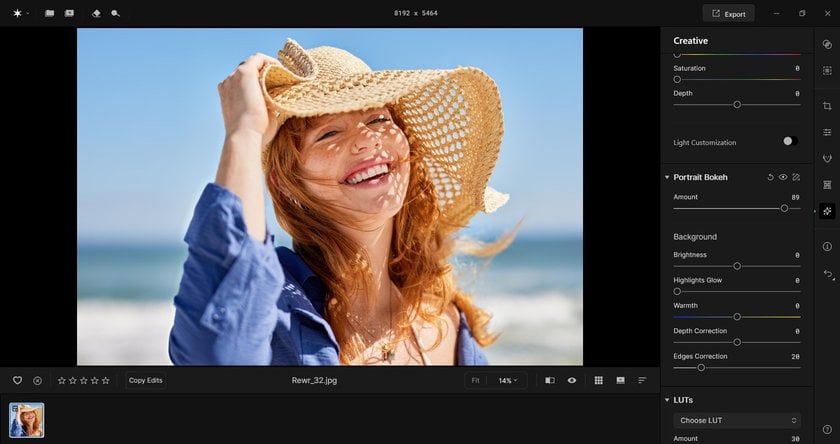Click the Rewr_32.jpg file name
840x444 pixels.
pos(314,380)
